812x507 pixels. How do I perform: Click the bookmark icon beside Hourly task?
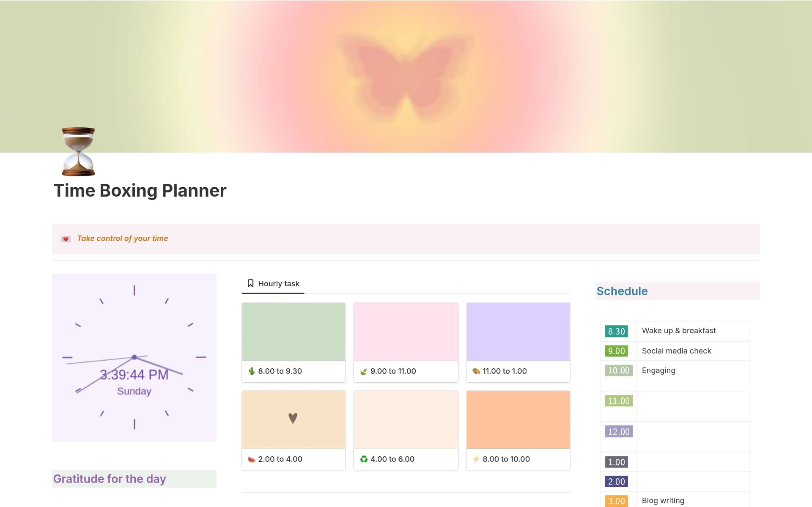tap(250, 283)
